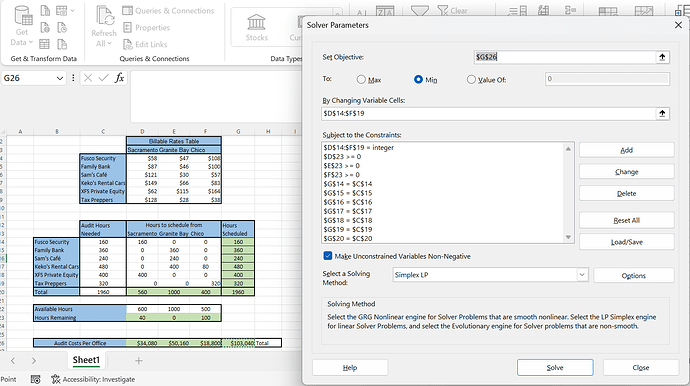
Task: Click the Filter funnel icon
Action: (x=420, y=10)
